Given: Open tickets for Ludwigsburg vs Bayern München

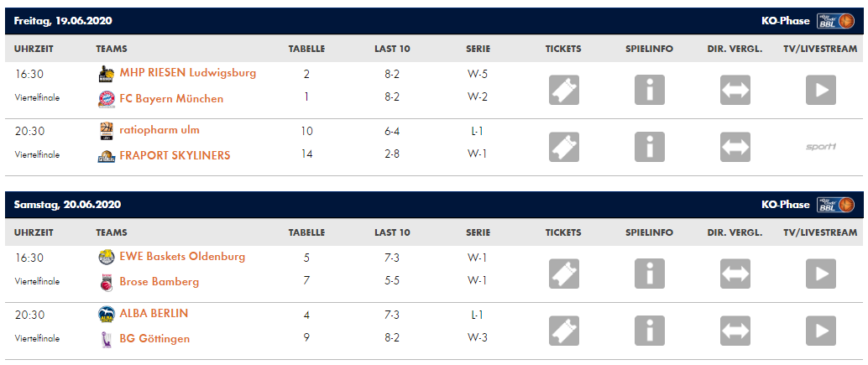Looking at the screenshot, I should point(564,90).
